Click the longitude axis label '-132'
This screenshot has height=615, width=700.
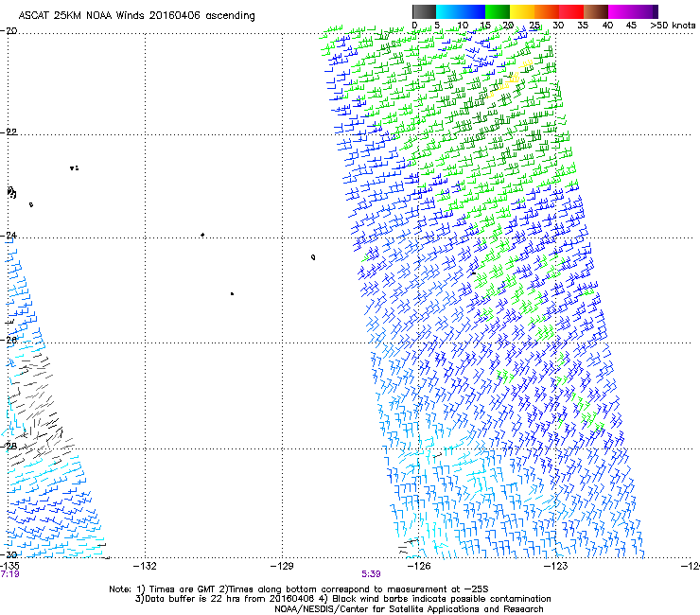(145, 566)
